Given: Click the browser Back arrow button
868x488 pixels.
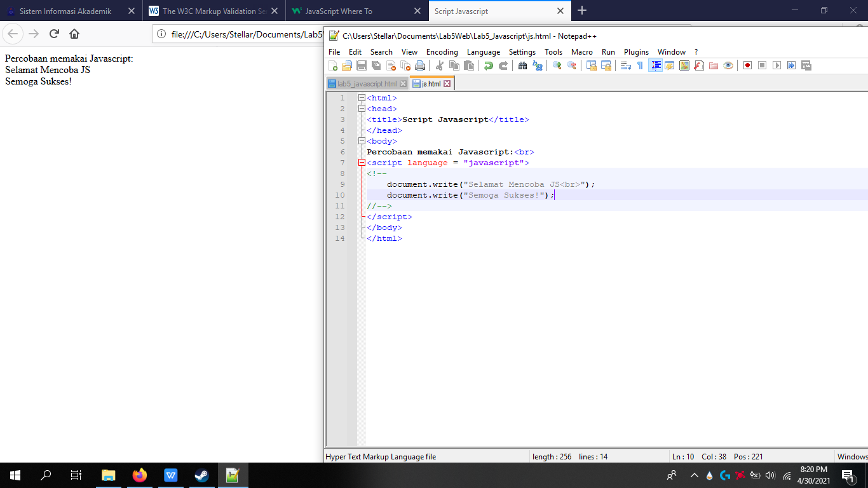Looking at the screenshot, I should pos(13,34).
